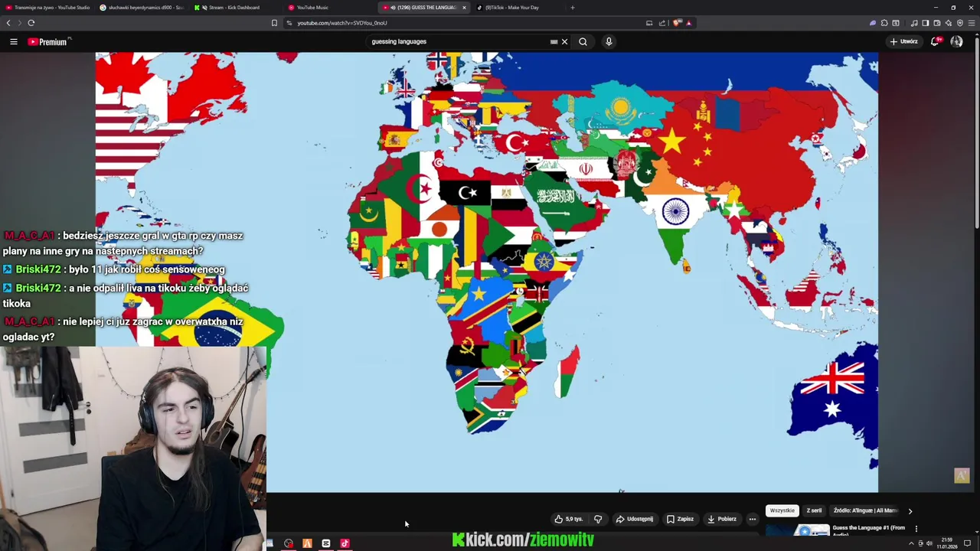Open Guess the Language #1 video thumbnail
This screenshot has height=551, width=980.
tap(798, 530)
